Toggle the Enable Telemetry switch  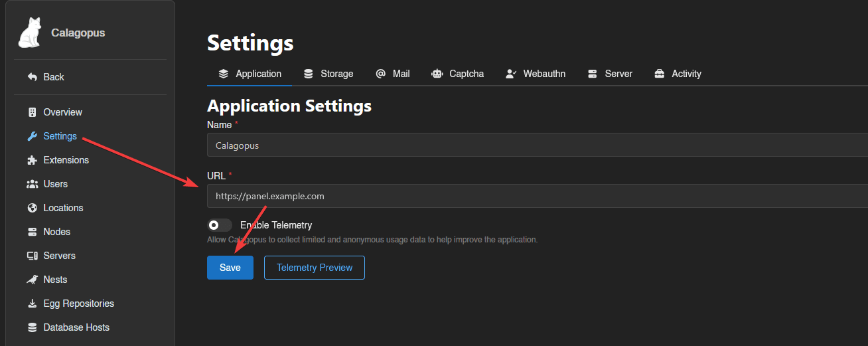(219, 225)
